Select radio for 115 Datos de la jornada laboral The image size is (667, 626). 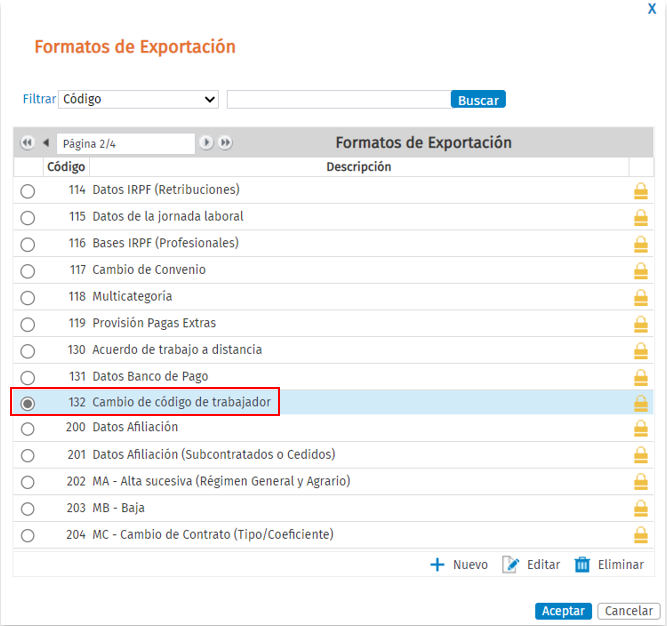coord(28,218)
